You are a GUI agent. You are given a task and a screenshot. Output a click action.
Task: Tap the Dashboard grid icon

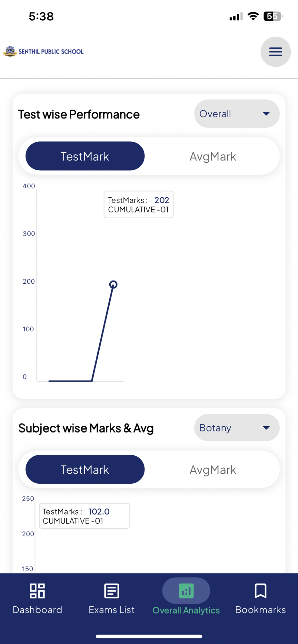point(37,591)
